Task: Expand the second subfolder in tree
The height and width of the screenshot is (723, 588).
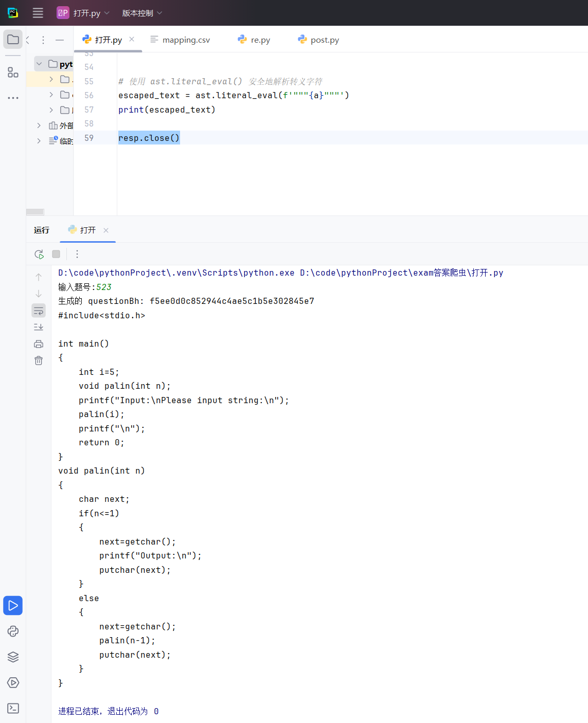Action: pos(51,95)
